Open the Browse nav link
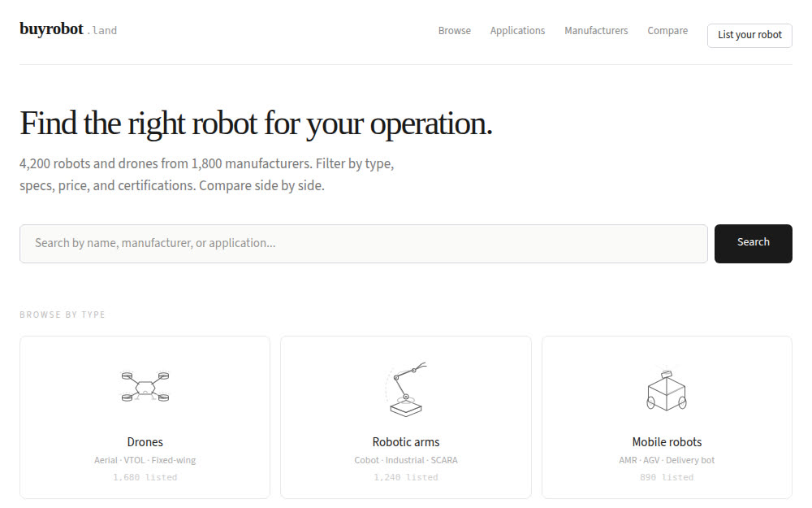The width and height of the screenshot is (812, 508). coord(454,31)
